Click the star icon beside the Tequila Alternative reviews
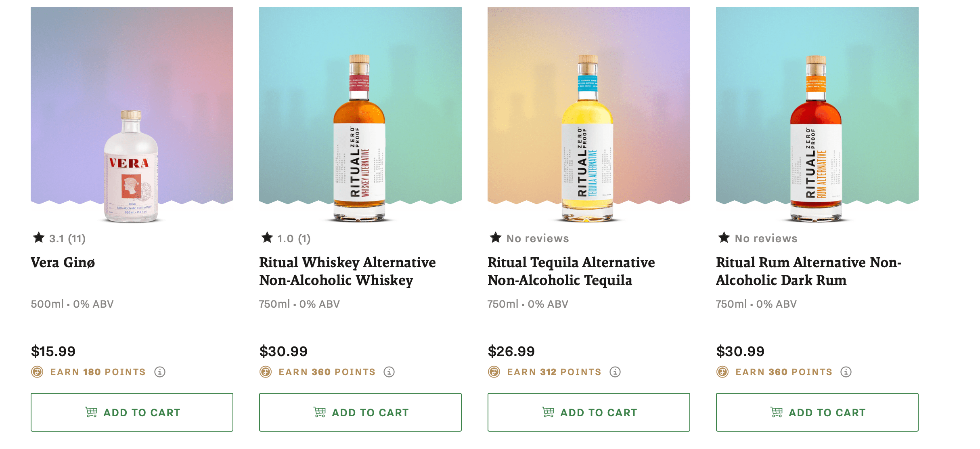 (495, 238)
